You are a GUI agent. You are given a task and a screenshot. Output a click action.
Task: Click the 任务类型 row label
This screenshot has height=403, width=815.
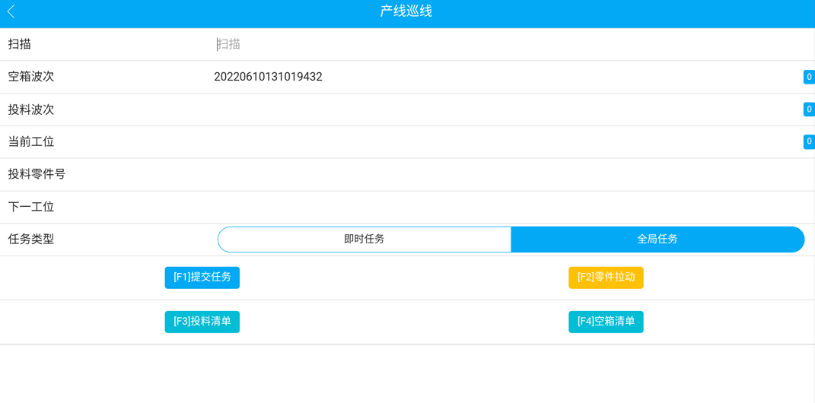point(31,239)
